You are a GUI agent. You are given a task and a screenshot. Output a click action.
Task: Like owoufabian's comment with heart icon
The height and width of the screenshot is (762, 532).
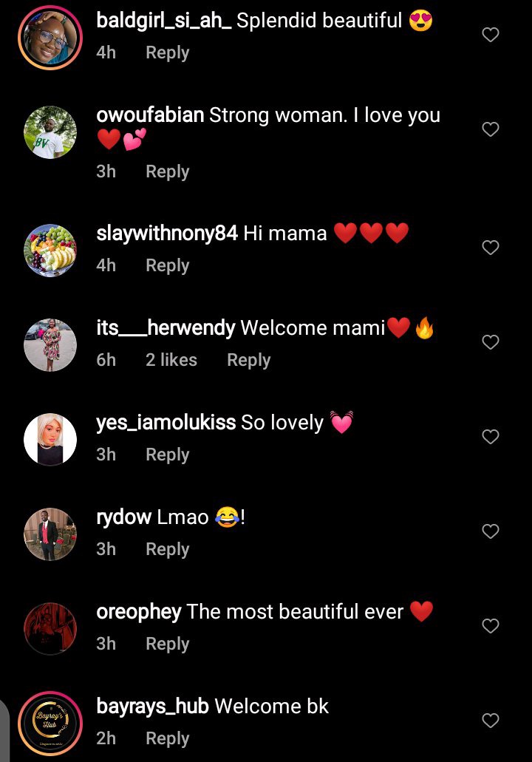pyautogui.click(x=490, y=129)
